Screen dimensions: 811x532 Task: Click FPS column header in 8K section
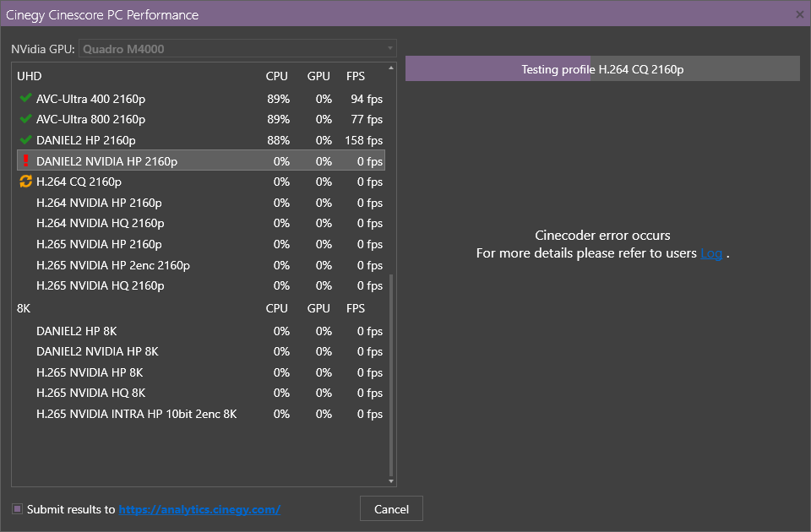tap(356, 308)
